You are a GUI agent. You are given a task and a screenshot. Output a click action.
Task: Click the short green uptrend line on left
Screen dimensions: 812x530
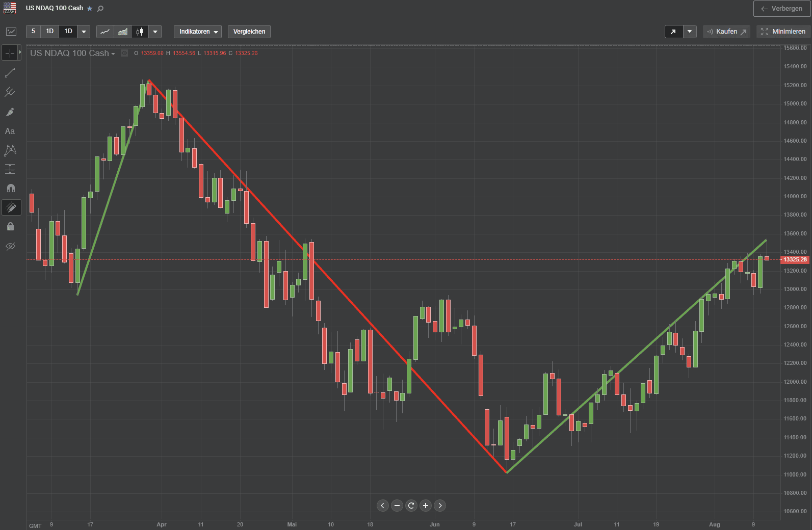coord(113,188)
